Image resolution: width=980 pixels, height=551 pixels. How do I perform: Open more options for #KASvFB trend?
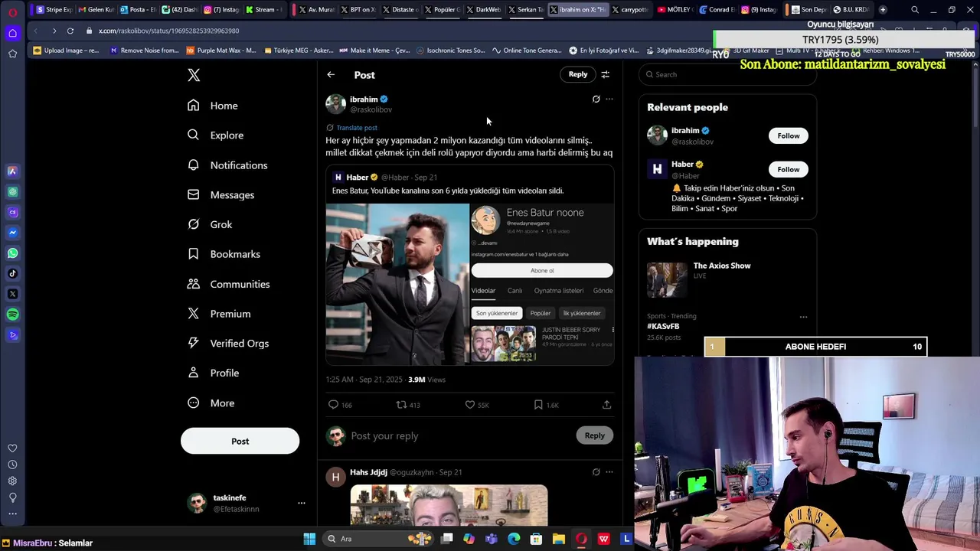[x=803, y=316]
